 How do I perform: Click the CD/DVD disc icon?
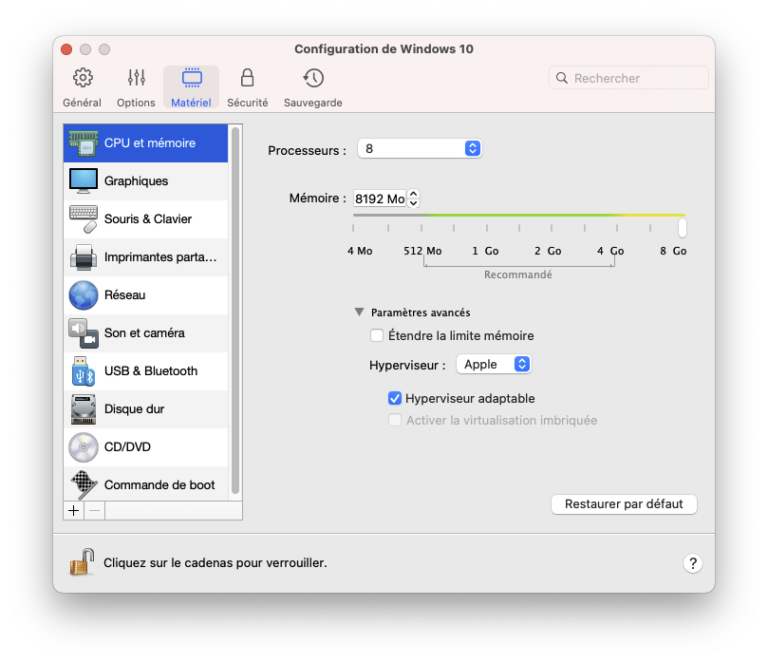tap(83, 447)
